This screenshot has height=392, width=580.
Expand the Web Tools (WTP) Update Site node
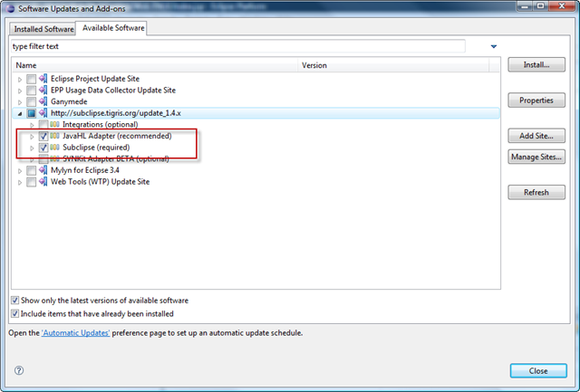[x=20, y=183]
